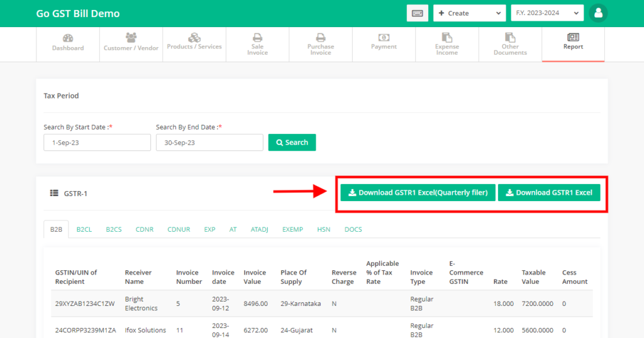Screen dimensions: 644x338
Task: Click invoice value 8496.00
Action: [x=255, y=303]
